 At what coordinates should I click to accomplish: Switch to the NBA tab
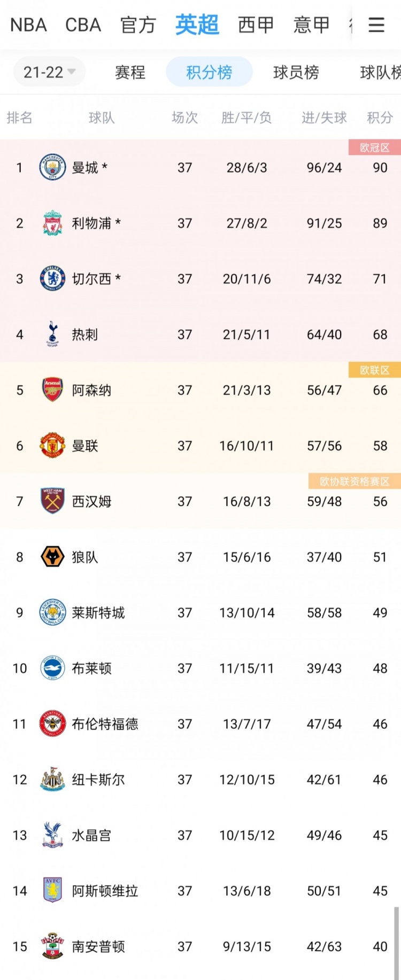(28, 25)
